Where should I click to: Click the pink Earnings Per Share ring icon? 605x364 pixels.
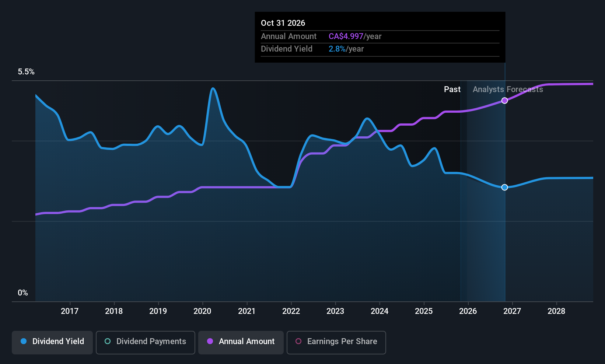pos(298,341)
